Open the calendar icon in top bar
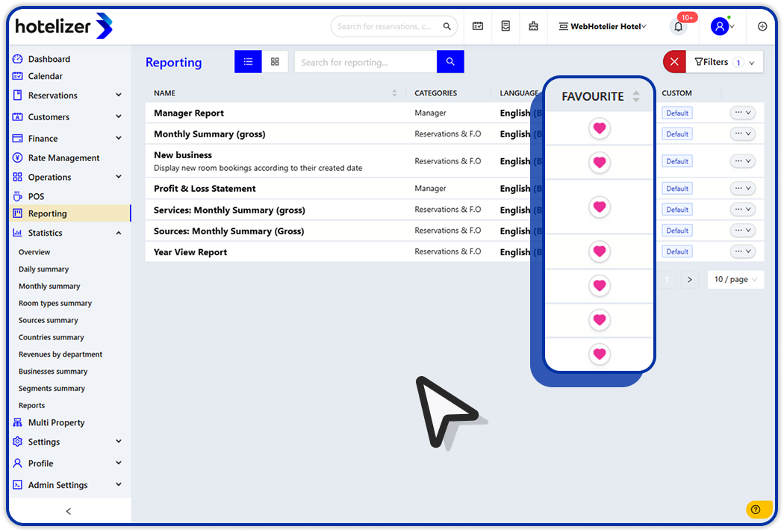 coord(478,26)
